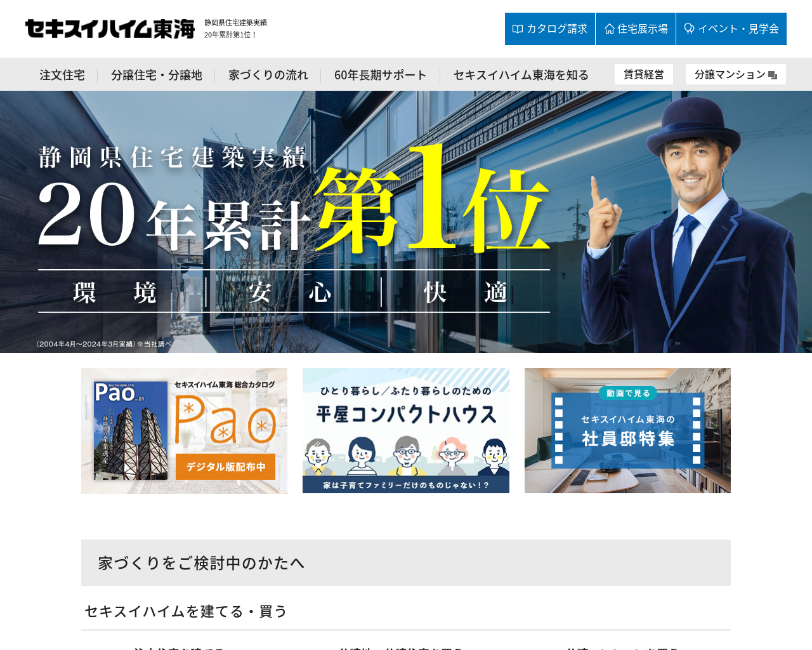Open Pao 総合カタログ banner
Viewport: 812px width, 650px height.
[184, 431]
